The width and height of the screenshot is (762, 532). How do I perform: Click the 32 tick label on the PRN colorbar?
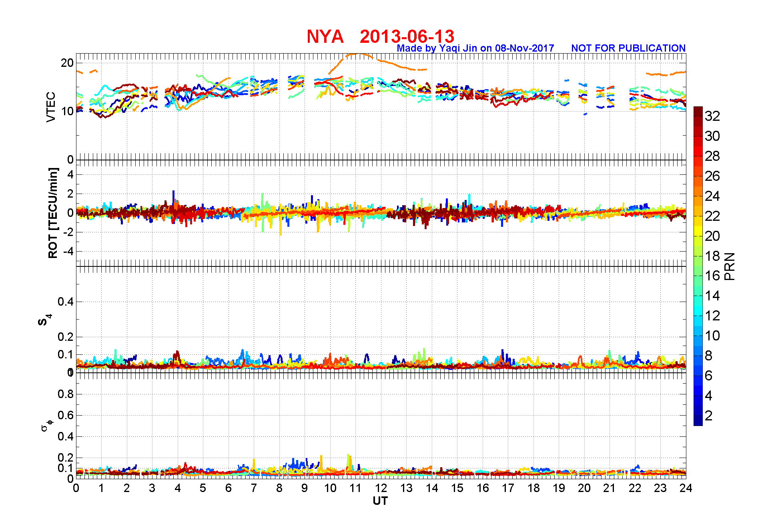[x=712, y=116]
